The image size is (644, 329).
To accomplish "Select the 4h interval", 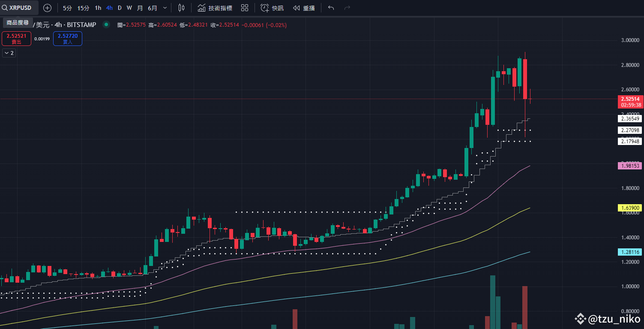I will pos(110,8).
